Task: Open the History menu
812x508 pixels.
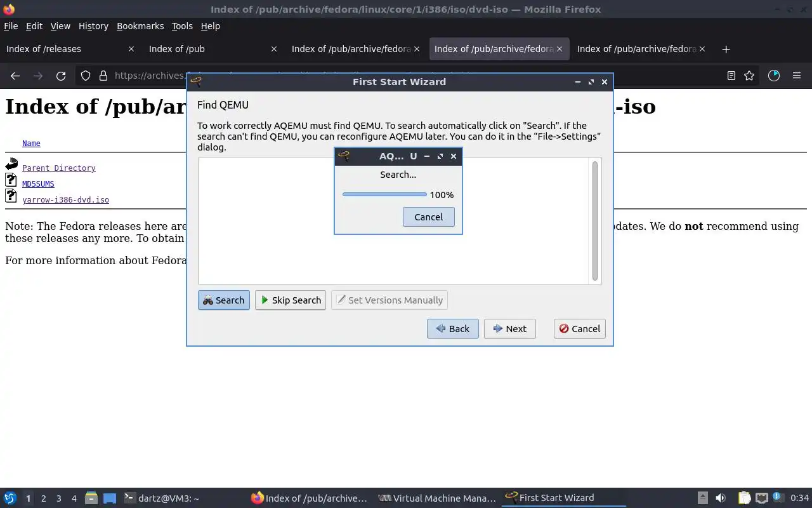Action: click(x=93, y=26)
